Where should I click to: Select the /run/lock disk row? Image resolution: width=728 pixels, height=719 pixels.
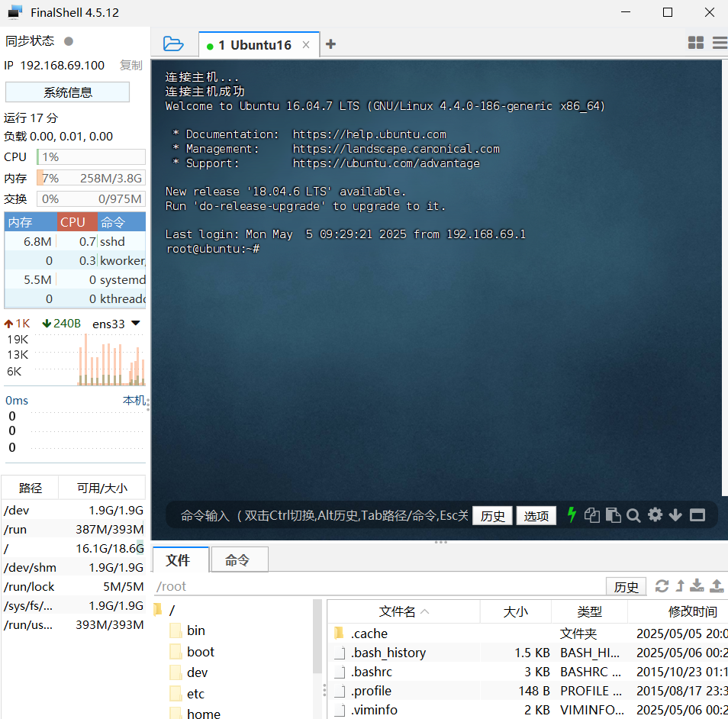73,586
